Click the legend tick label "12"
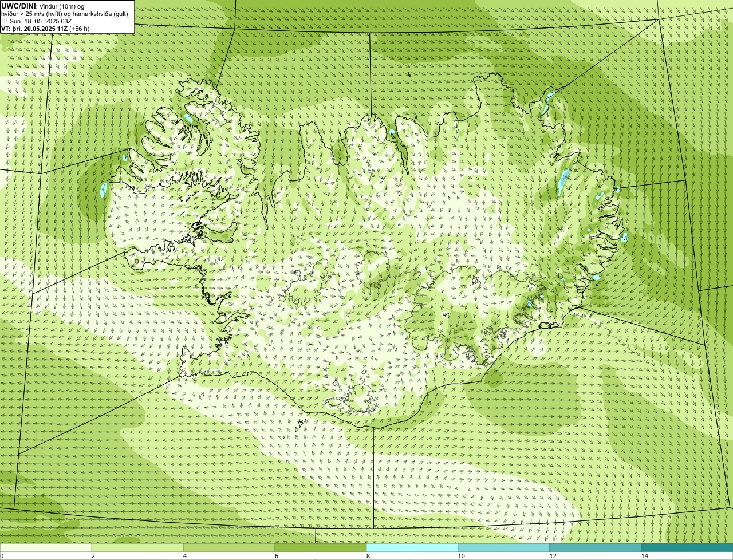The height and width of the screenshot is (560, 733). (x=553, y=556)
